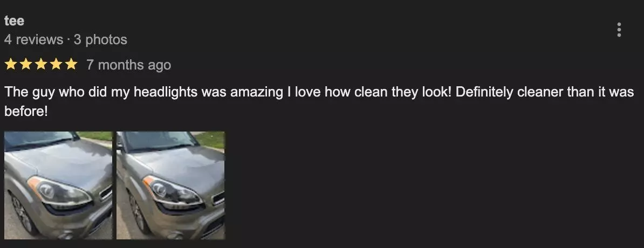This screenshot has width=644, height=248.
Task: Click the headlight in the left photo
Action: (x=58, y=190)
